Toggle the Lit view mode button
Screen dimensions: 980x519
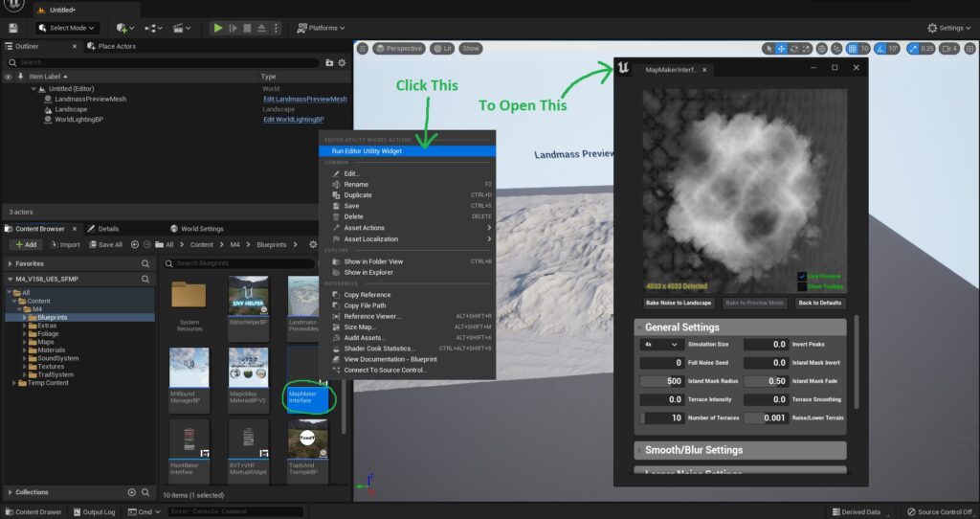442,48
